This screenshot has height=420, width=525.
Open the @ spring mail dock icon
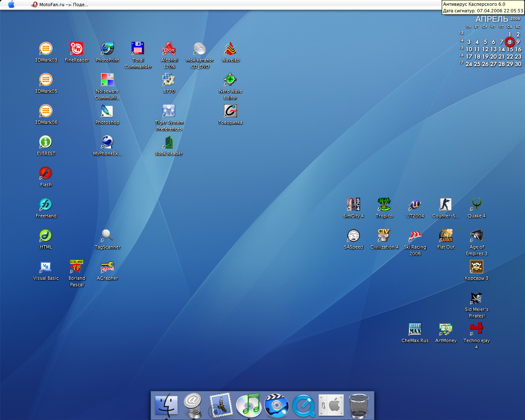tap(193, 405)
